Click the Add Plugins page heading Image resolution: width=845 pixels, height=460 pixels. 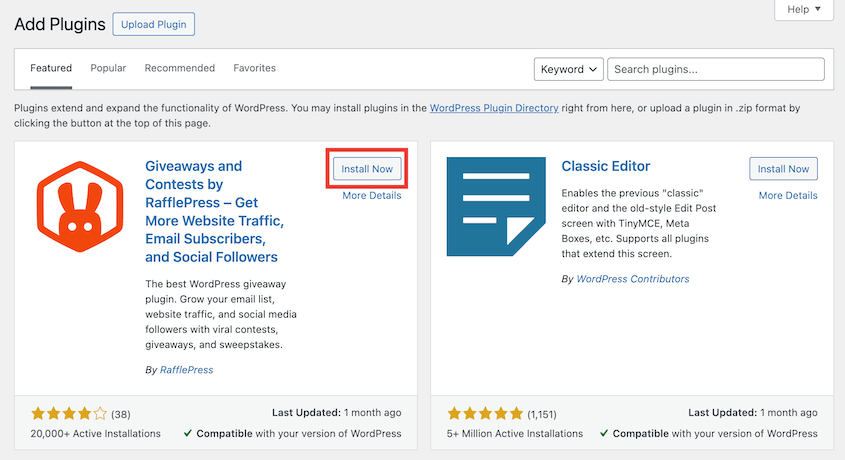point(60,24)
